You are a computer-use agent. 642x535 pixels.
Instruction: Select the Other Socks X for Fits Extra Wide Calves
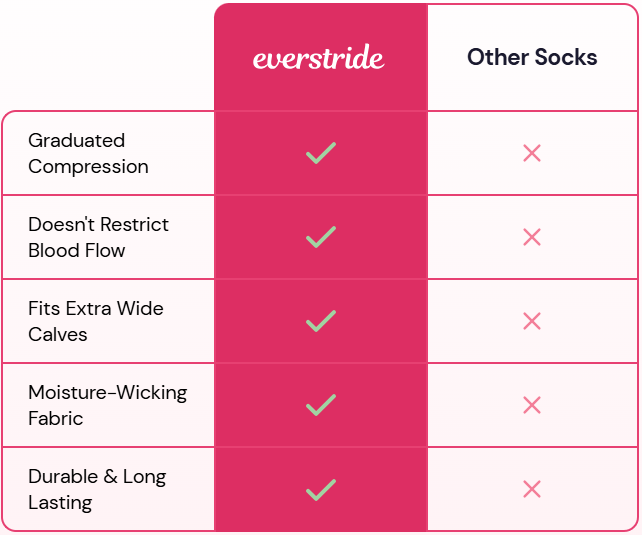tap(532, 321)
